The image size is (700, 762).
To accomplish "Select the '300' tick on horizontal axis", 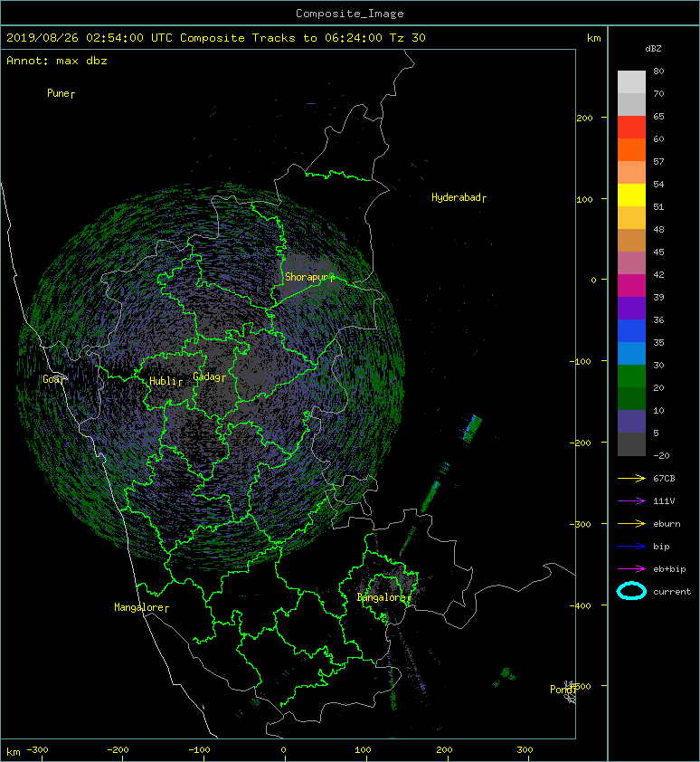I will 525,750.
